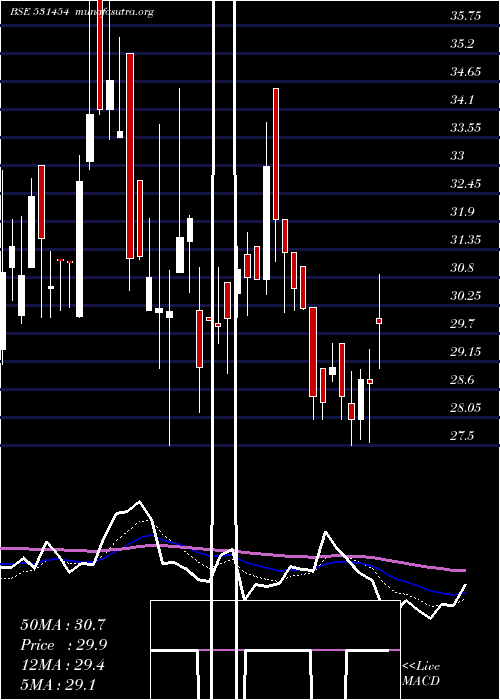This screenshot has width=500, height=700.
Task: Click the 29.15 price axis label
Action: click(x=465, y=352)
